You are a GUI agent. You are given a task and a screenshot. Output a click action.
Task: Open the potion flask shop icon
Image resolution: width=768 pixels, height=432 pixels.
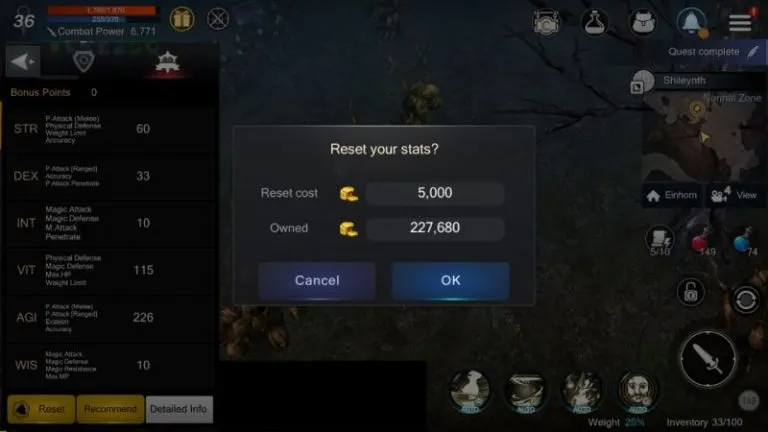tap(594, 23)
